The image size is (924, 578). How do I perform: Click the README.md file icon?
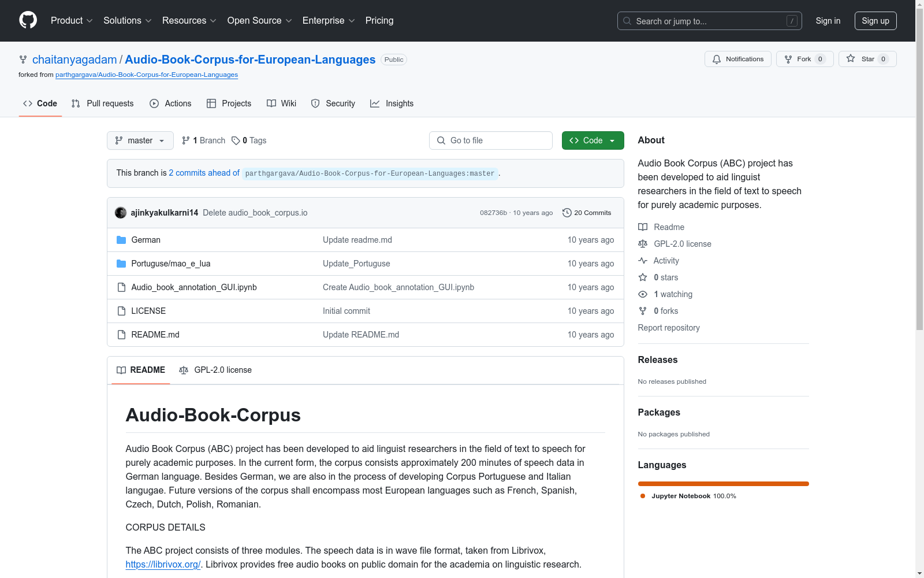121,335
